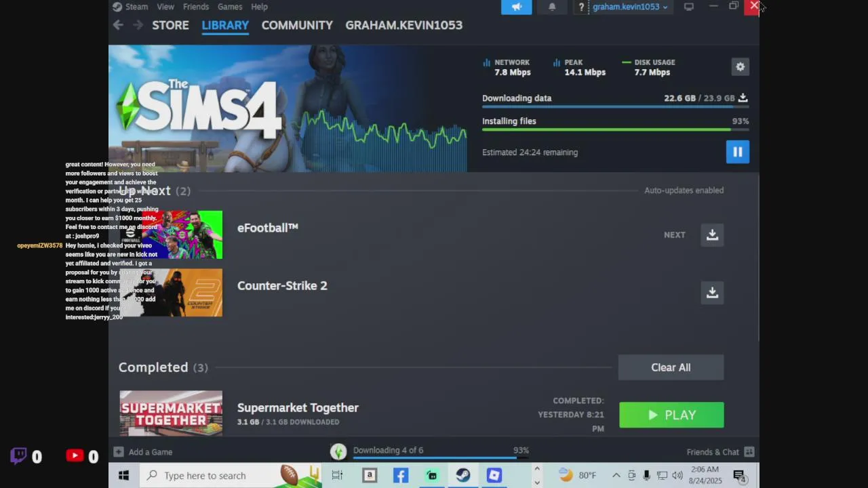Image resolution: width=868 pixels, height=488 pixels.
Task: Open Steam from the taskbar
Action: [463, 476]
